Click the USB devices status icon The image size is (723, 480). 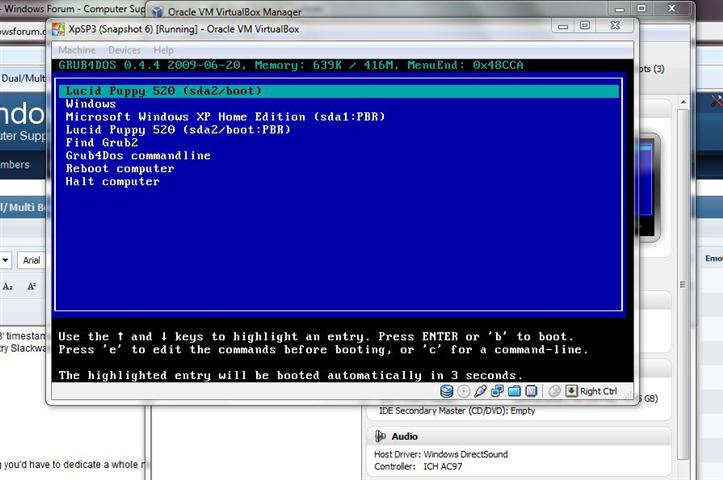480,391
